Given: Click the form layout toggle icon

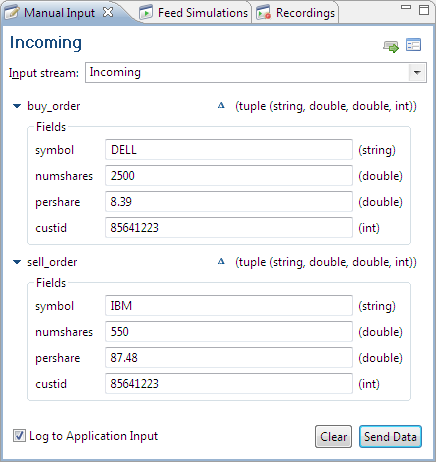Looking at the screenshot, I should coord(413,45).
